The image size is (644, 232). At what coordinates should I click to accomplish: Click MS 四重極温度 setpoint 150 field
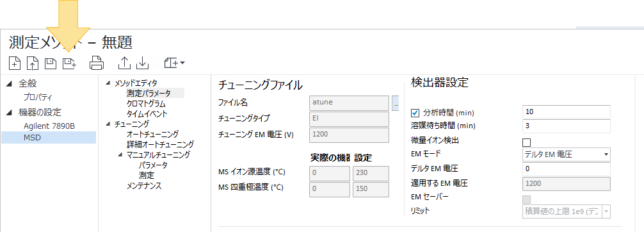point(371,190)
